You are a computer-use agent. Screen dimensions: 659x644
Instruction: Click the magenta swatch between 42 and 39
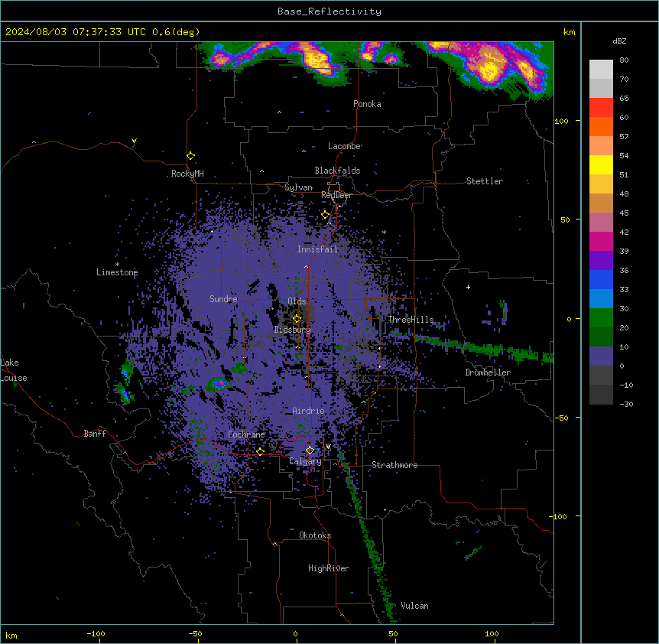tap(601, 241)
